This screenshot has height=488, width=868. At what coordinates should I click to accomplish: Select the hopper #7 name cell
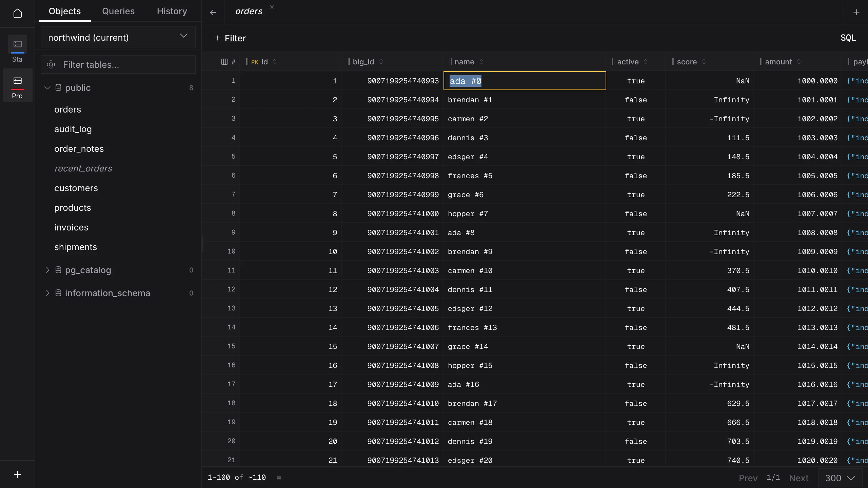click(x=525, y=213)
